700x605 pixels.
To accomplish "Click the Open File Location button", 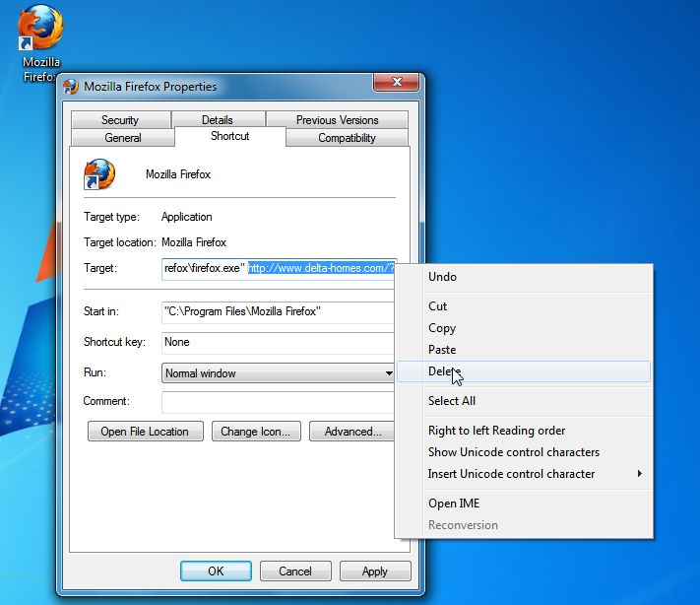I will coord(145,432).
